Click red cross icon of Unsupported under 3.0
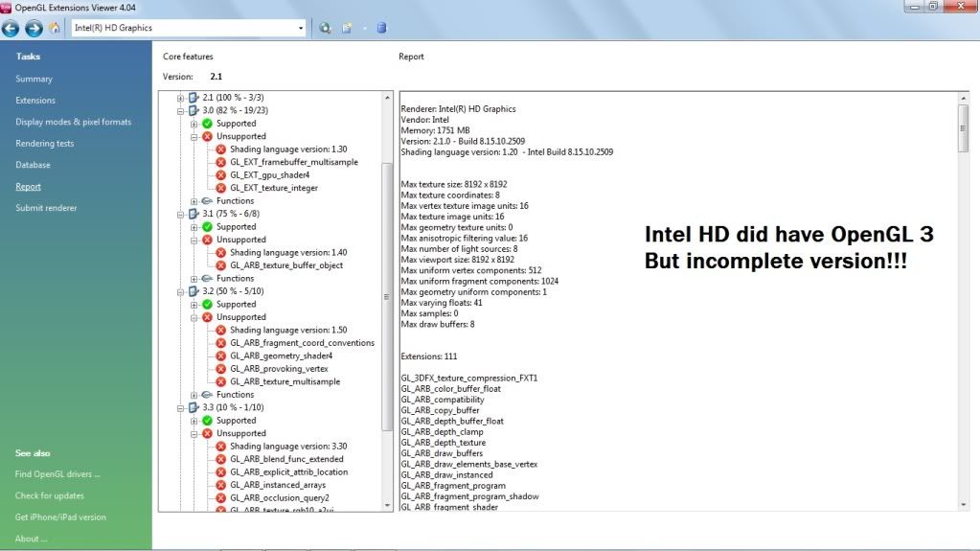Viewport: 980px width, 551px height. pyautogui.click(x=208, y=136)
